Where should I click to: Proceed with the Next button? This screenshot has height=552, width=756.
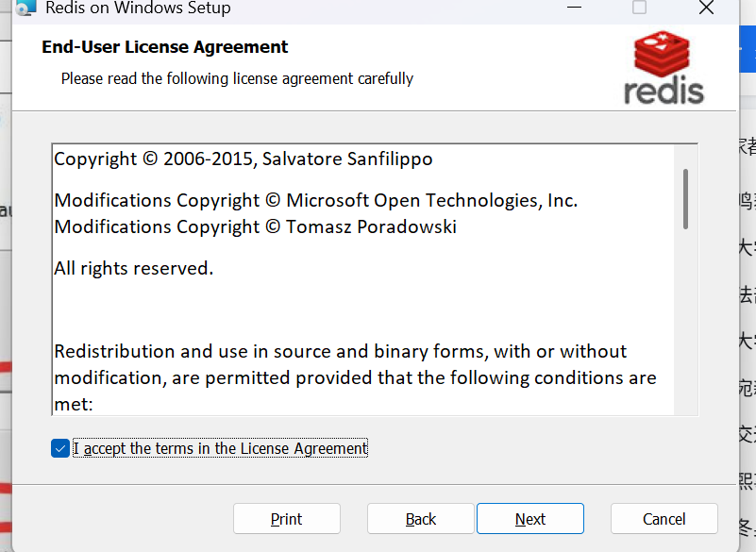pyautogui.click(x=530, y=519)
